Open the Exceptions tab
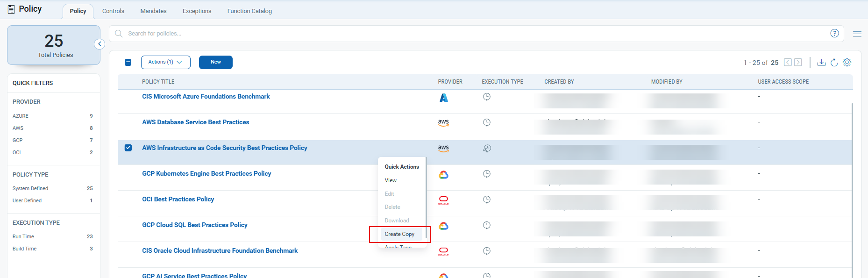 tap(197, 11)
